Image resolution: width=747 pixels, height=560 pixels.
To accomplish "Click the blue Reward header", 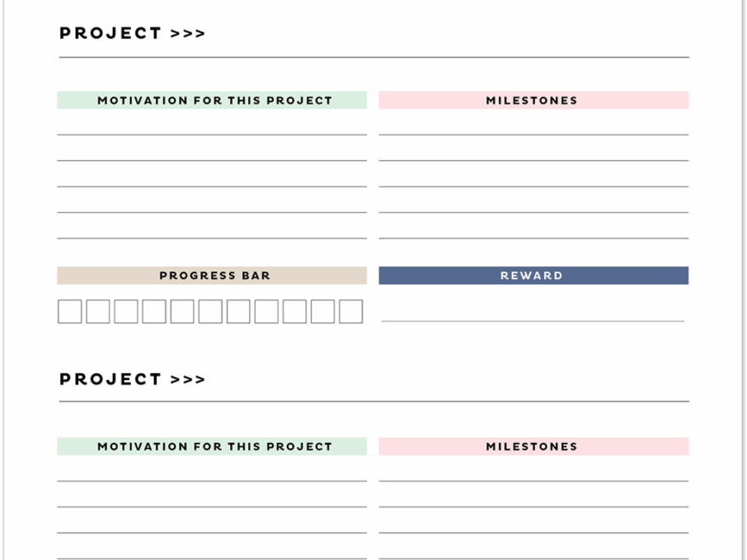I will tap(533, 276).
